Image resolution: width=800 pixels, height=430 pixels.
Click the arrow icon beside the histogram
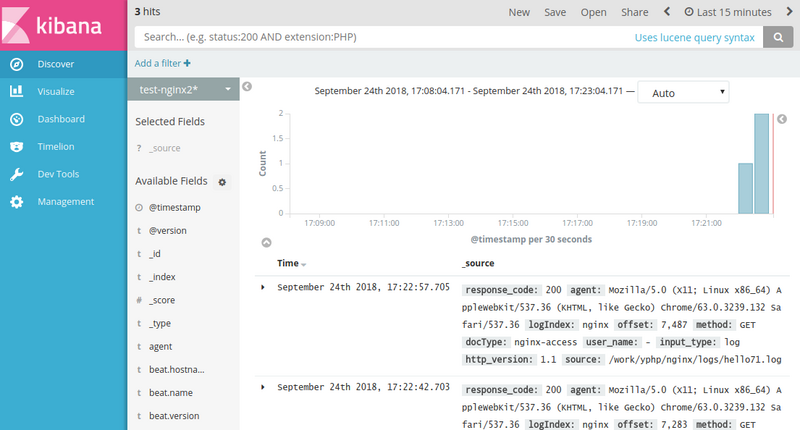click(x=782, y=119)
